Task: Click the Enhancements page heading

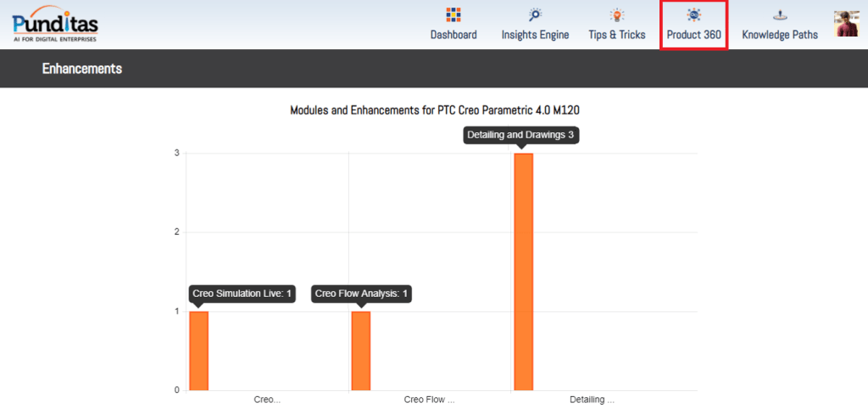Action: click(82, 69)
